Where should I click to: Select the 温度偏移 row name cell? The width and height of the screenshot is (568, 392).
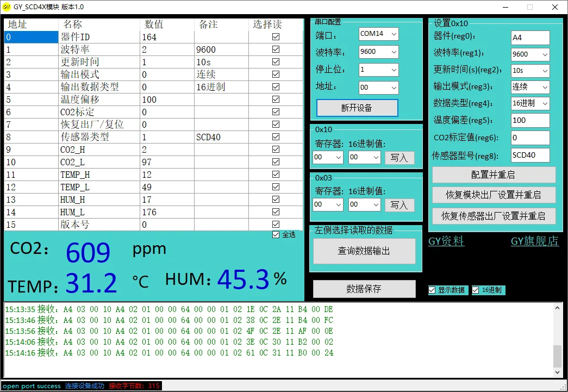[x=99, y=99]
